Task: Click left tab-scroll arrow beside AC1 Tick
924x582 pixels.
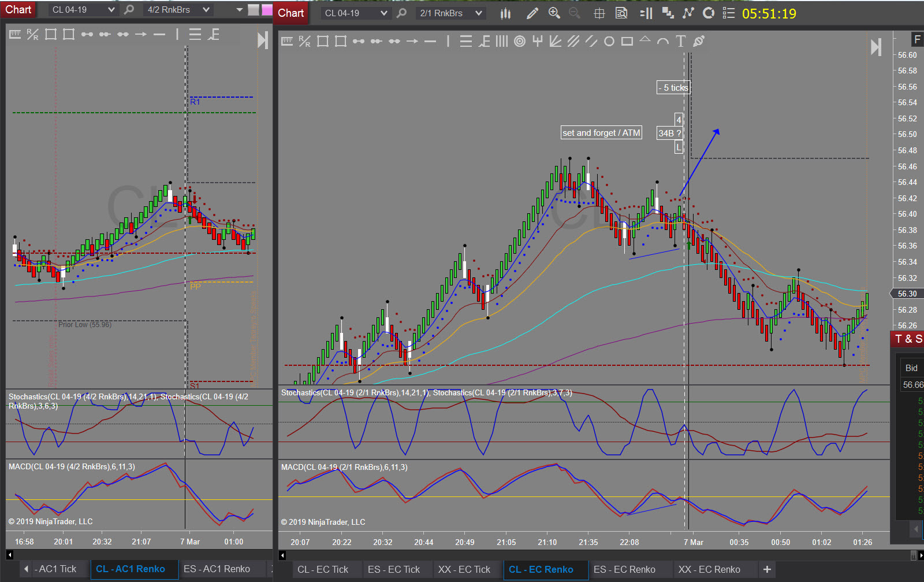Action: pos(26,569)
